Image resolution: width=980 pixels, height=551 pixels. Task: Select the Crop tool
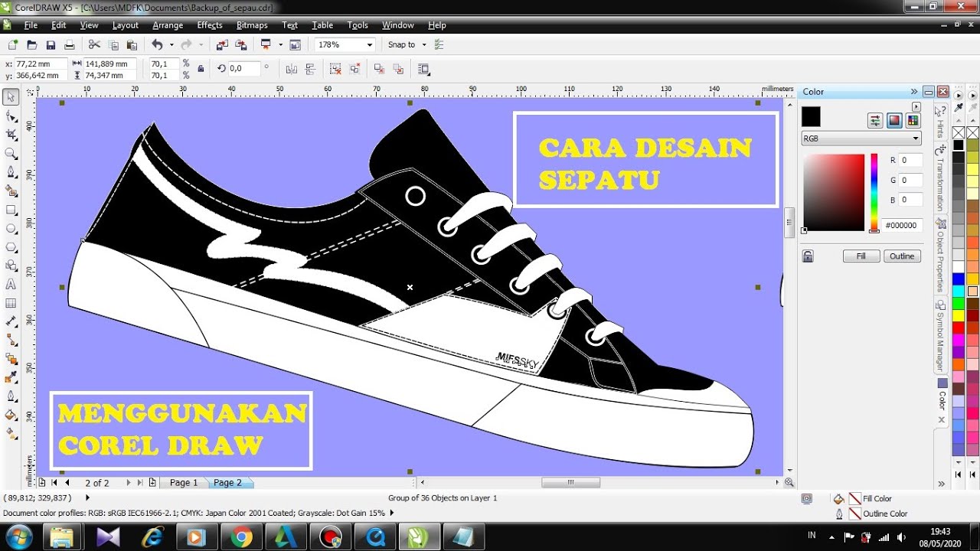click(x=11, y=135)
